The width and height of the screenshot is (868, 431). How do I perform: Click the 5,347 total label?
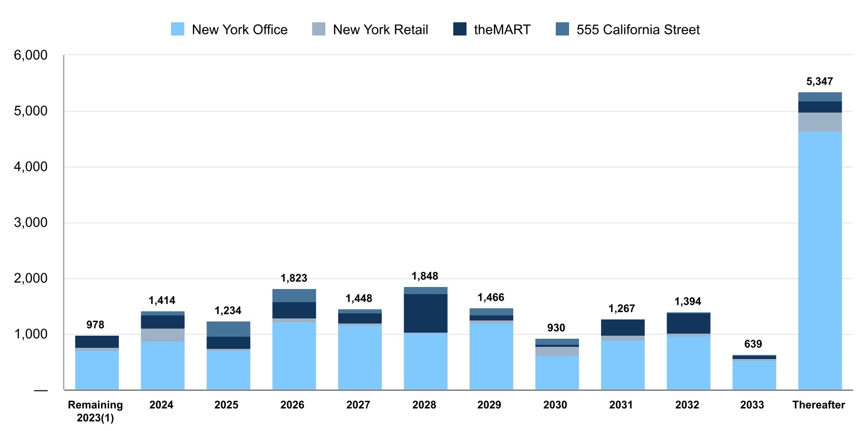(820, 81)
